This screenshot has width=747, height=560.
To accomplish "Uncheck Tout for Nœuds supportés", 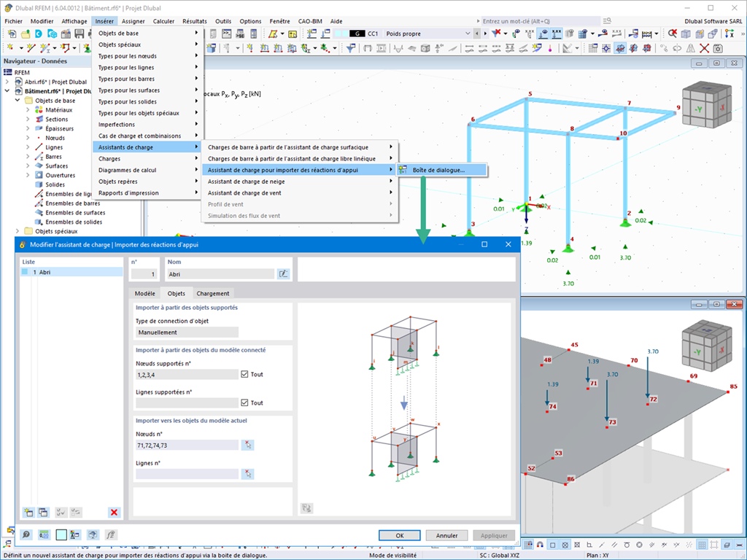I will point(244,374).
